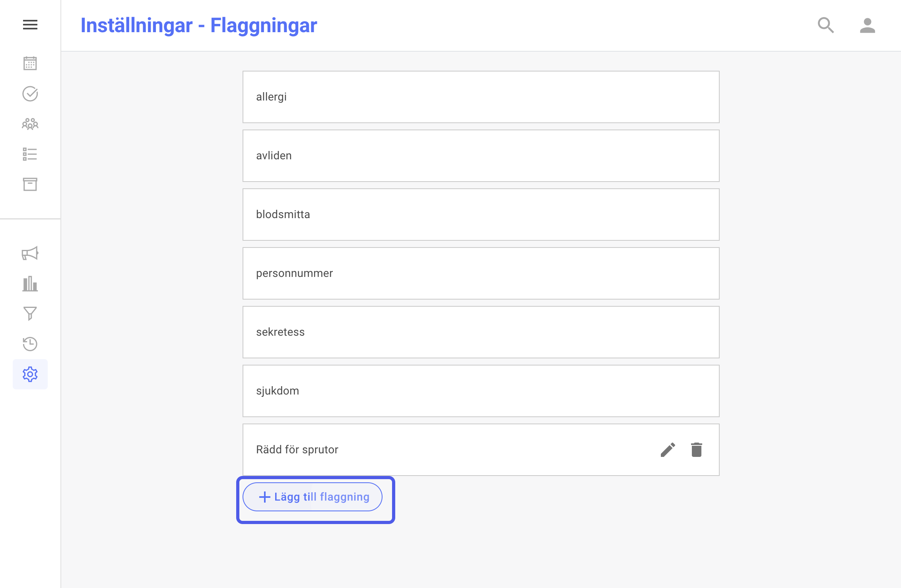Edit the Rädd för sprutor flag
Viewport: 901px width, 588px height.
point(668,450)
